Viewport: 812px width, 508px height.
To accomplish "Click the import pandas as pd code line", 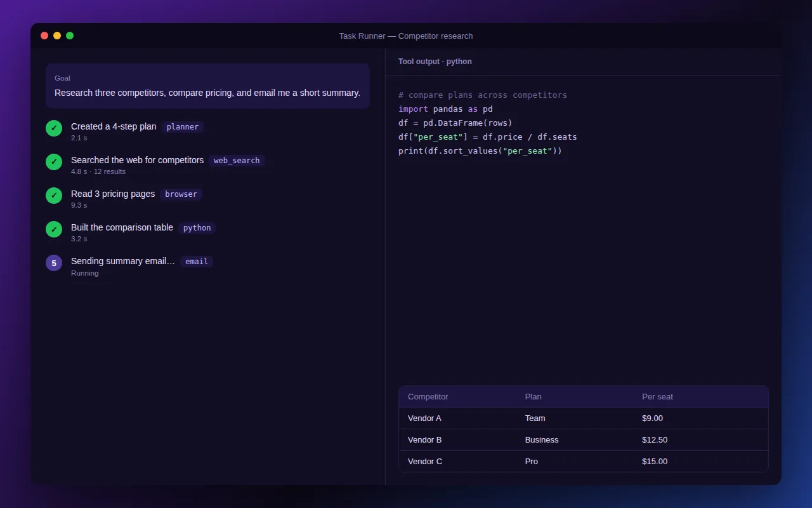I will (x=445, y=109).
